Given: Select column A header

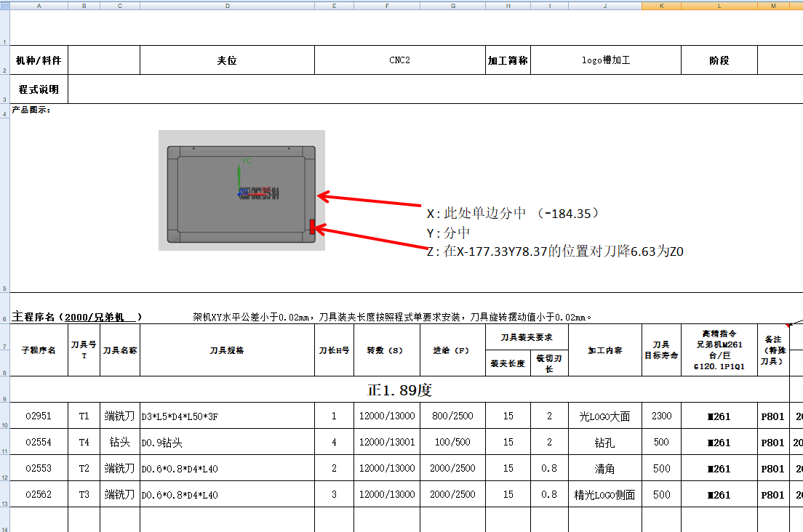Looking at the screenshot, I should tap(39, 5).
